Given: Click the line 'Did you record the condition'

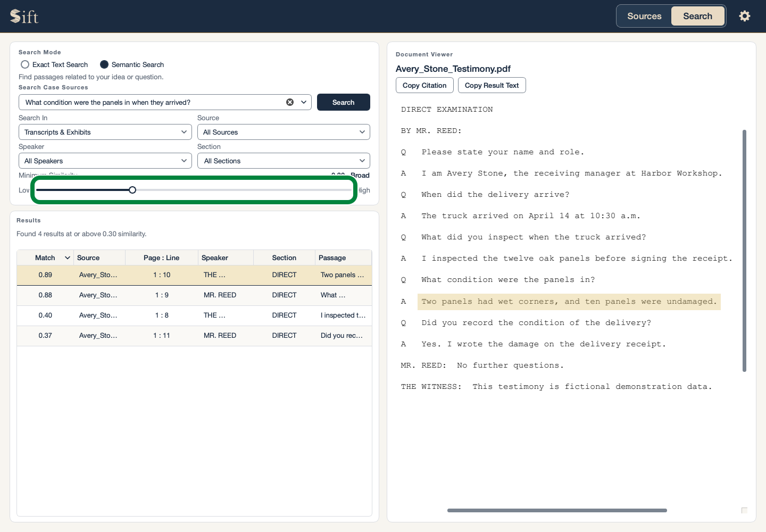Looking at the screenshot, I should click(536, 323).
